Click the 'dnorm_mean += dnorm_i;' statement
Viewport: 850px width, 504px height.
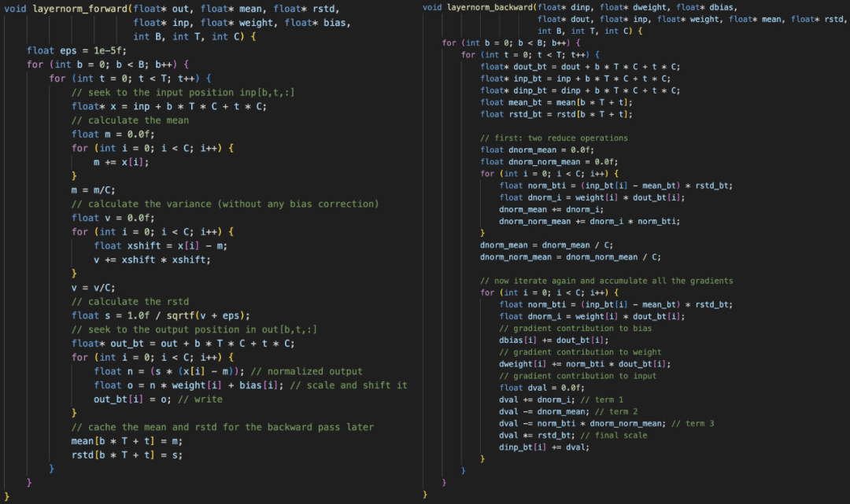click(551, 210)
